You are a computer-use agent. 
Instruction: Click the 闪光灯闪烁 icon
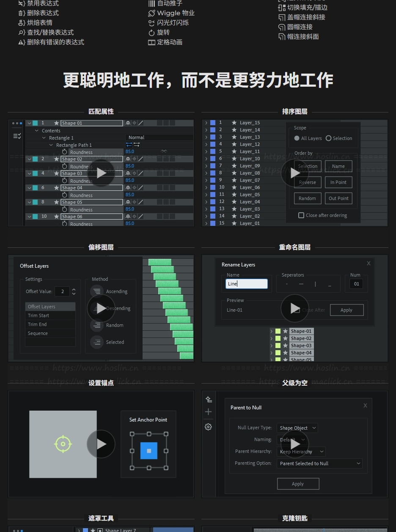point(151,23)
